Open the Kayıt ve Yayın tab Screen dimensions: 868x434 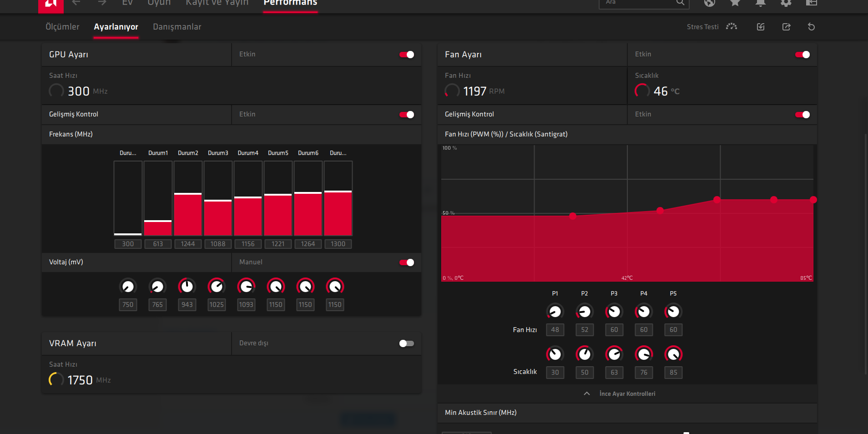pos(217,2)
